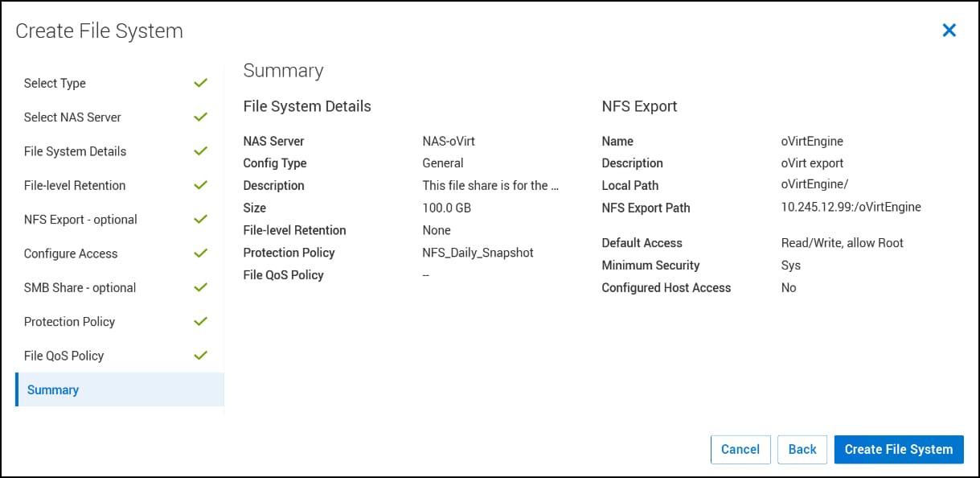This screenshot has width=980, height=478.
Task: Go to Select NAS Server step
Action: 72,117
